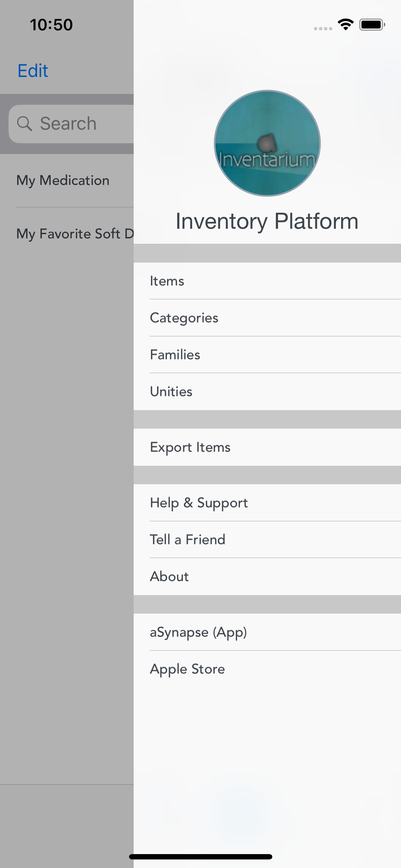The image size is (401, 868).
Task: Open the About entry
Action: pyautogui.click(x=267, y=577)
